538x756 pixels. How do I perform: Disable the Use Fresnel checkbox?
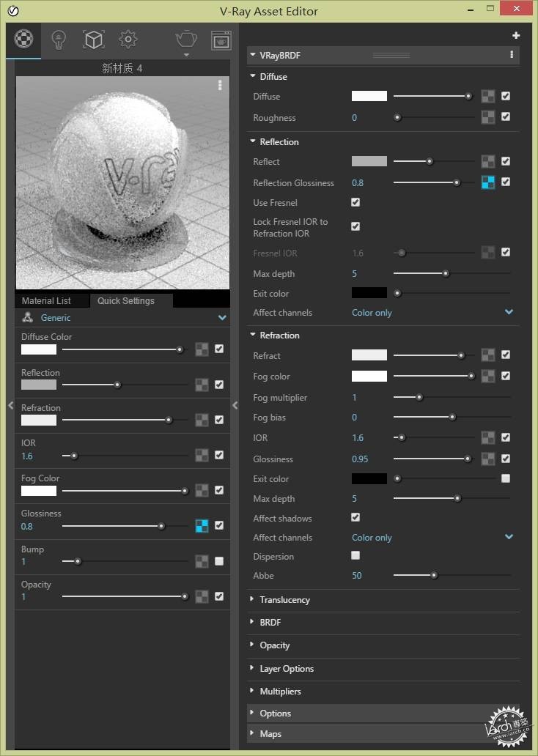click(355, 202)
